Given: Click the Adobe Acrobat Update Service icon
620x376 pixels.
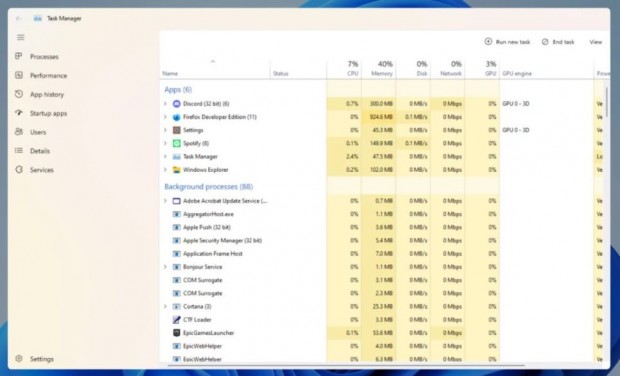Looking at the screenshot, I should 177,201.
